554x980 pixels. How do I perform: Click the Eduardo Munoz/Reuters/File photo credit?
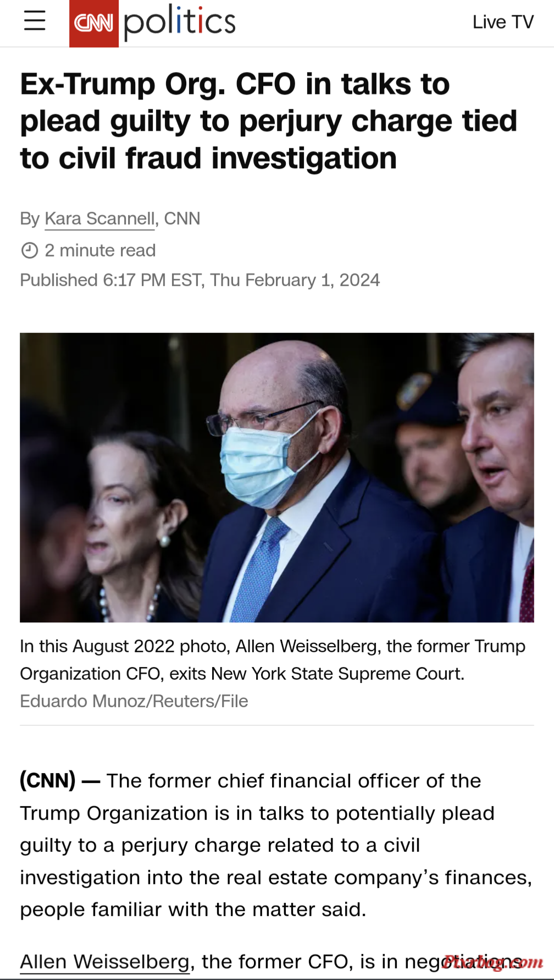coord(134,701)
